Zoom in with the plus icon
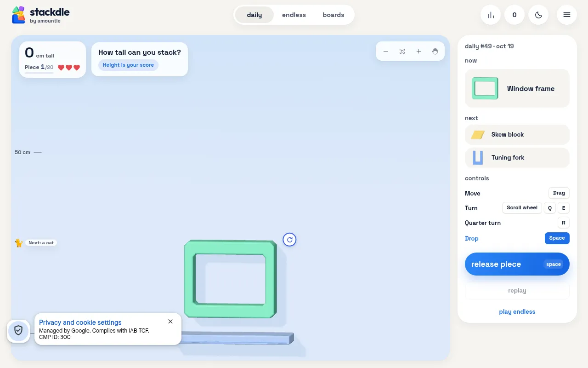This screenshot has height=368, width=588. tap(419, 52)
